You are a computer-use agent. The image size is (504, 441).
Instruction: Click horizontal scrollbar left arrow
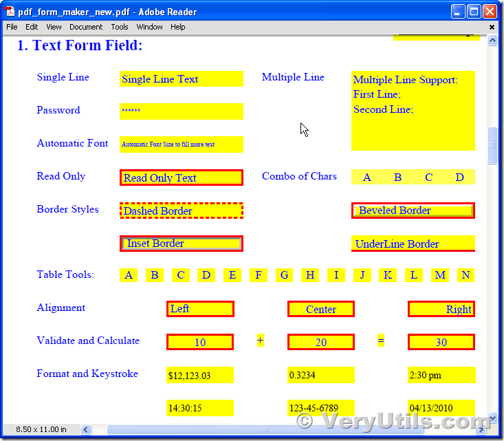(x=85, y=429)
